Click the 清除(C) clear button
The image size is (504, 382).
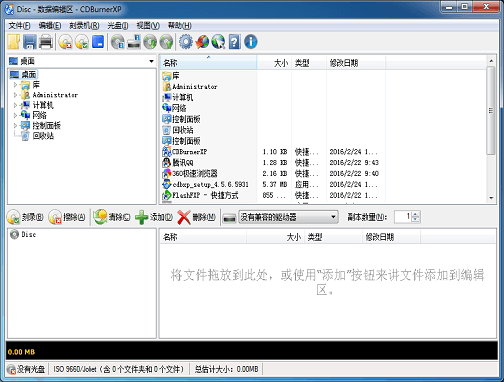point(112,217)
